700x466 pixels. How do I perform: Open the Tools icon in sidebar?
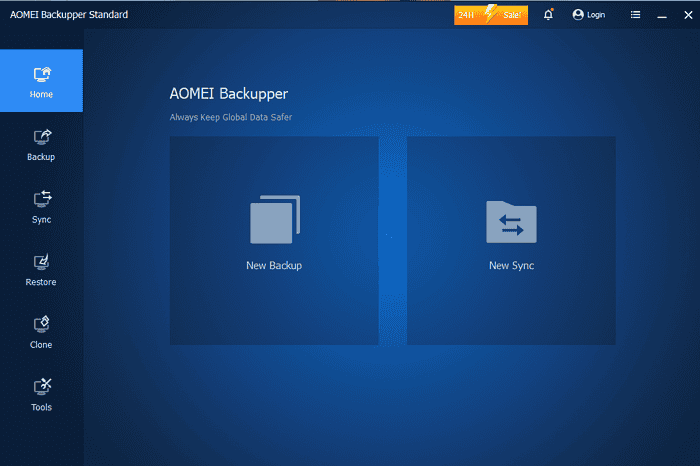click(x=41, y=387)
